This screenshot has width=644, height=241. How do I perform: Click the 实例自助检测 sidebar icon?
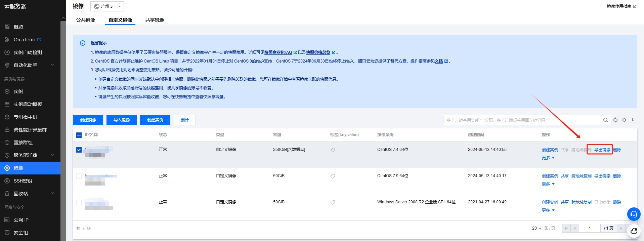click(x=7, y=52)
